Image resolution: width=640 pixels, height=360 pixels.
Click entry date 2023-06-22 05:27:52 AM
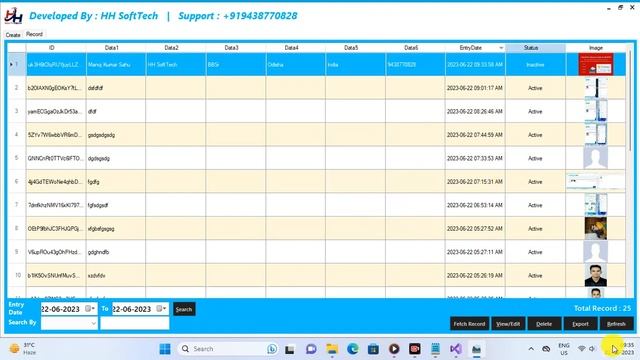point(475,229)
